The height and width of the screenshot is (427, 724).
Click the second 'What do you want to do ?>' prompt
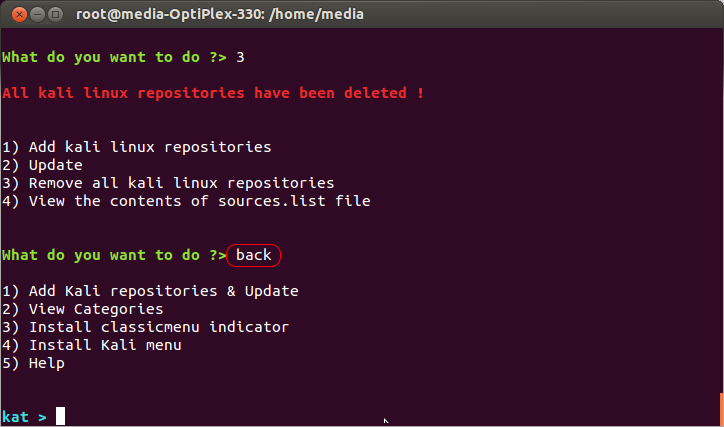pyautogui.click(x=114, y=255)
